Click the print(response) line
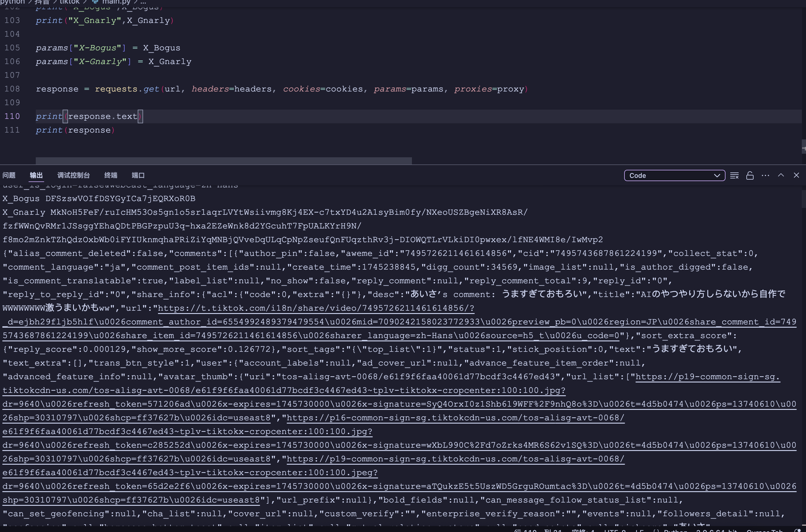The width and height of the screenshot is (806, 532). [75, 130]
